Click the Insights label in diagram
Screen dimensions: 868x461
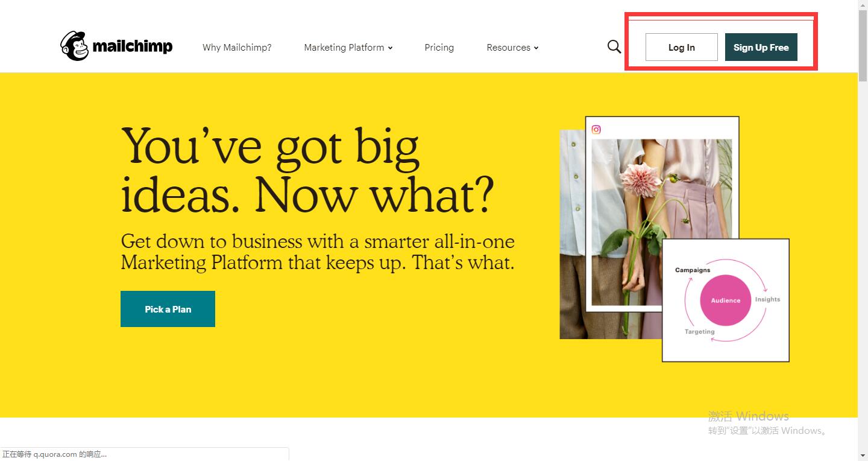[x=767, y=299]
